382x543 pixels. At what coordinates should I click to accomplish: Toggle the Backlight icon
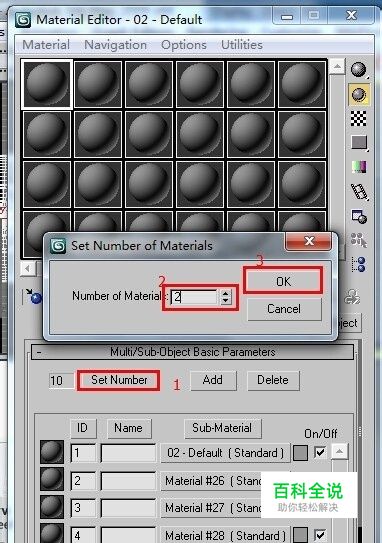coord(359,94)
